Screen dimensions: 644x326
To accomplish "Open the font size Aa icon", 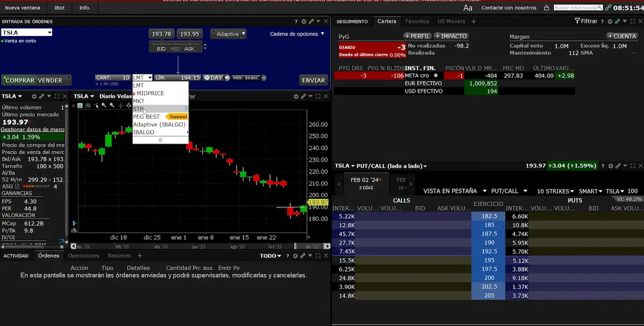I will coord(468,8).
